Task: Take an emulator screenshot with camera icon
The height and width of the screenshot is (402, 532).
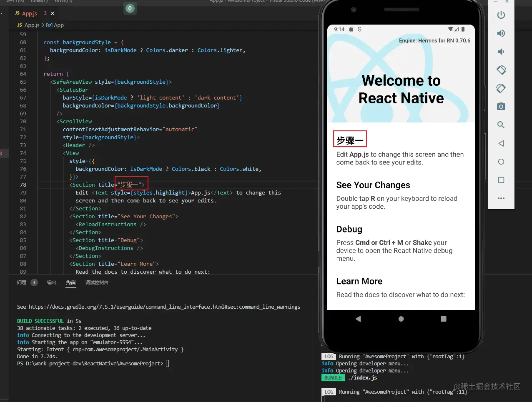Action: pos(501,107)
